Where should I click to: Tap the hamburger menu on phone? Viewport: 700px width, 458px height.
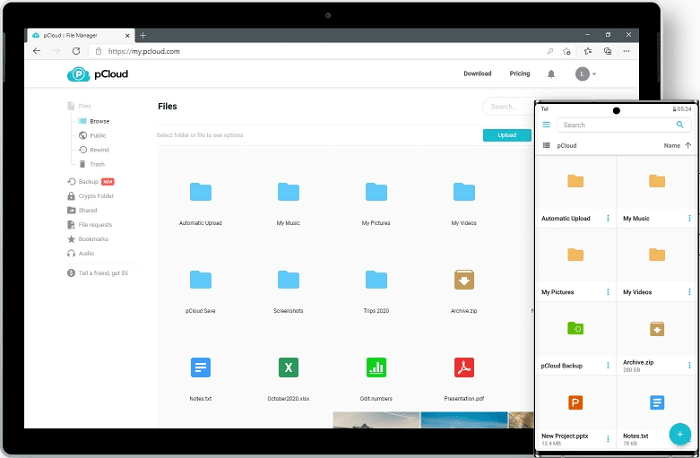[x=546, y=125]
